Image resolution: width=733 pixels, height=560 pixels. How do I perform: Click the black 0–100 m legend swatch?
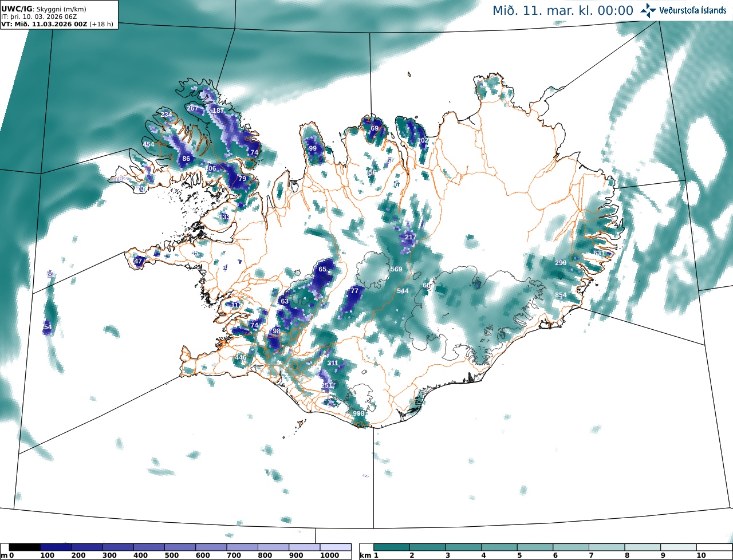[25, 548]
